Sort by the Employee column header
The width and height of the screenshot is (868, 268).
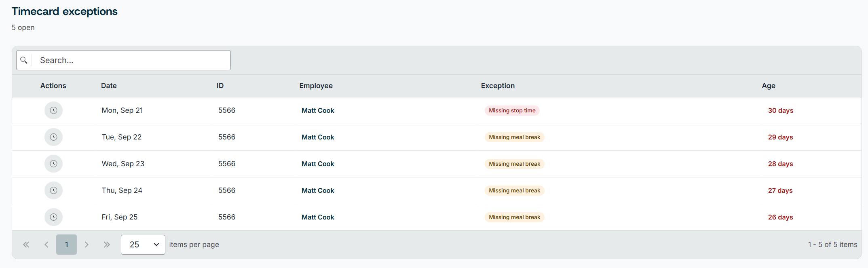pos(316,86)
